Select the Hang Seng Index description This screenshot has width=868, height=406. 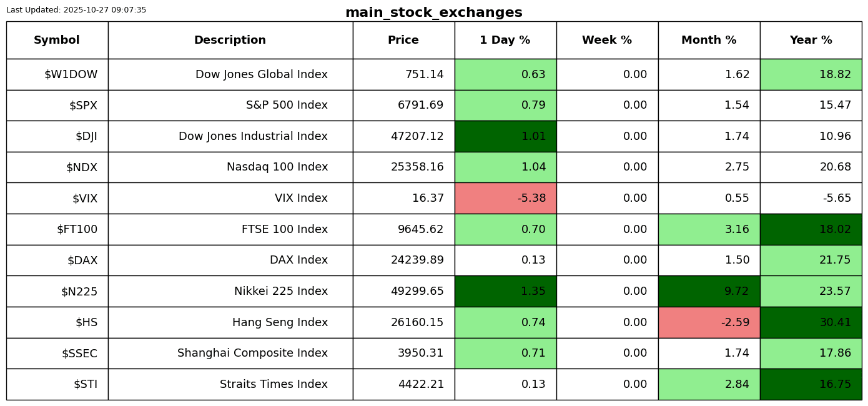[x=280, y=322]
